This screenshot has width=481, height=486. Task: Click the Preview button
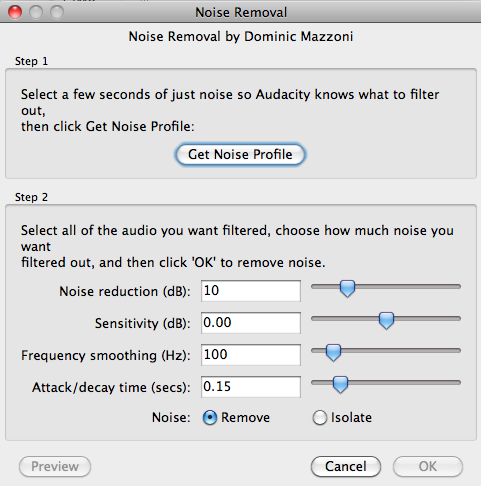point(55,466)
